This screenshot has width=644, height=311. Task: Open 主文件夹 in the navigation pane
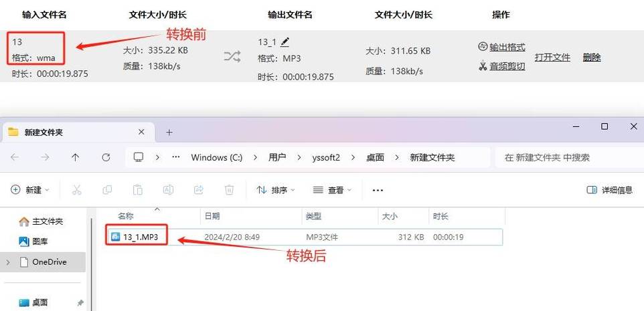pos(42,221)
